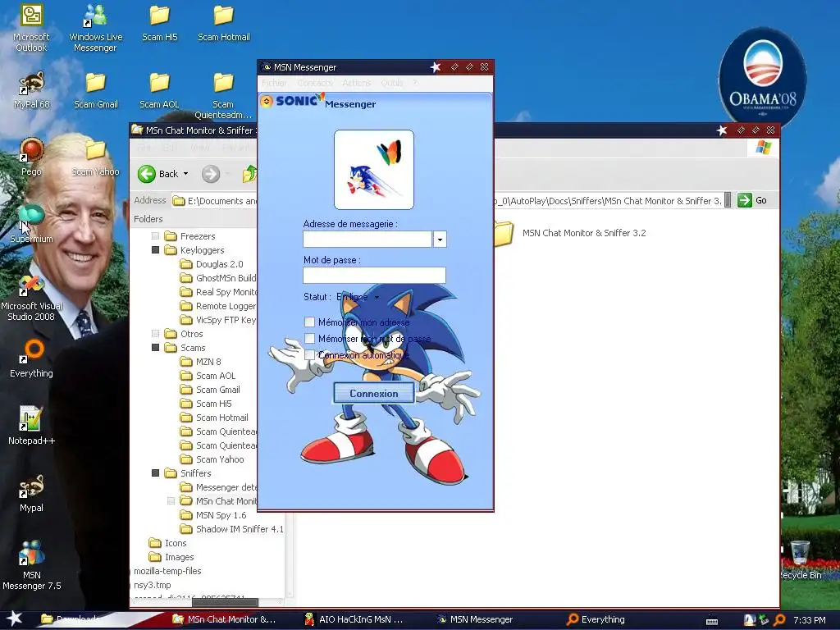Click the keyboard tray icon on taskbar
The height and width of the screenshot is (630, 840).
(712, 620)
